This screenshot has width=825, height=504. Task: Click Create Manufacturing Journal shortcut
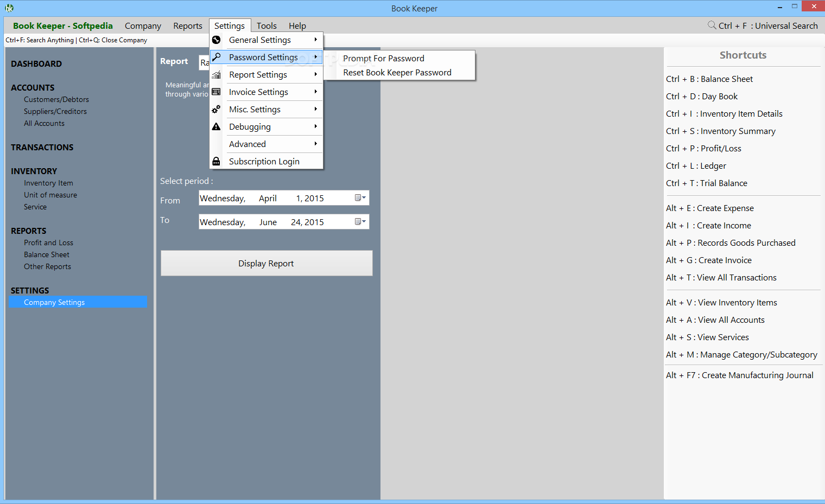(x=740, y=375)
